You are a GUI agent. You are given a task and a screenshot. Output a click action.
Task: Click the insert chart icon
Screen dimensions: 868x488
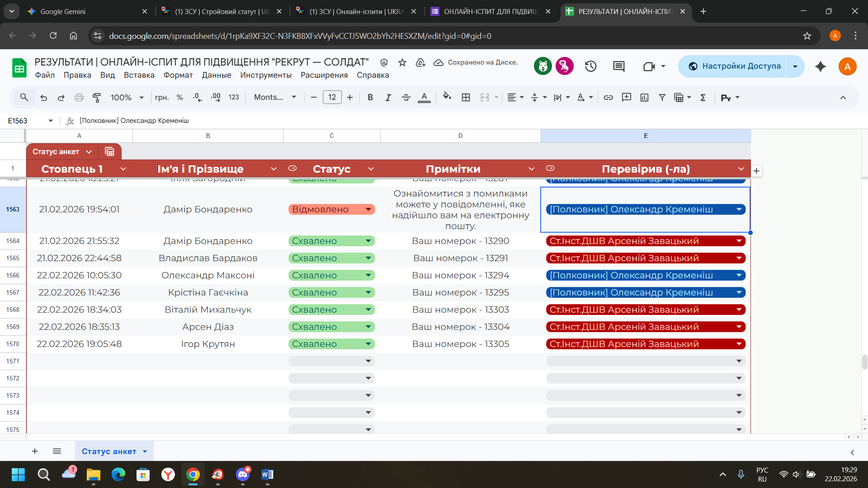644,97
